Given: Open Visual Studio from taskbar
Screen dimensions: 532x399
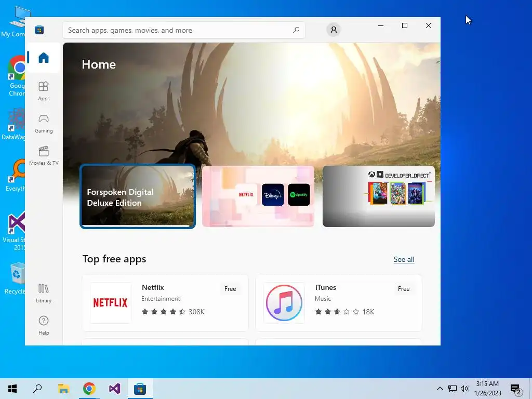Looking at the screenshot, I should [115, 389].
